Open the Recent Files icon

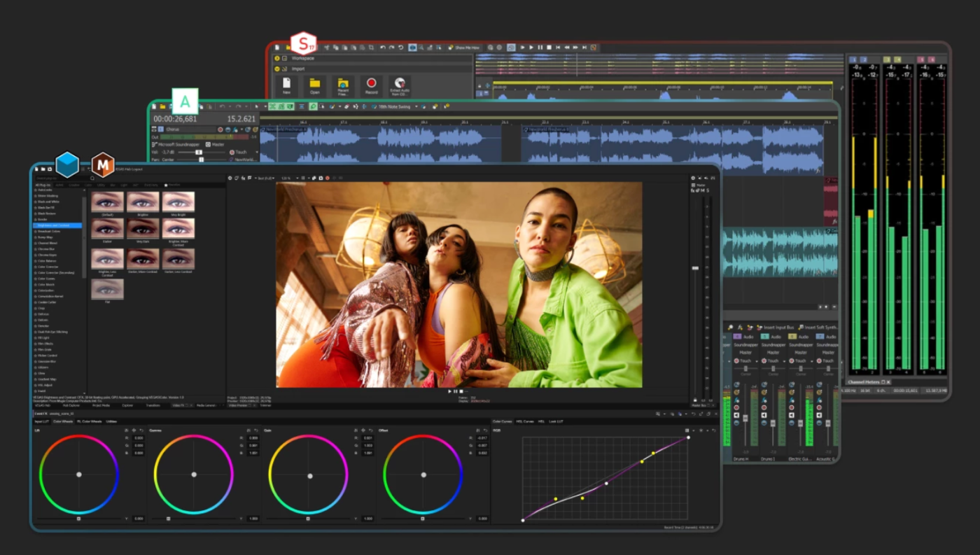click(x=343, y=84)
